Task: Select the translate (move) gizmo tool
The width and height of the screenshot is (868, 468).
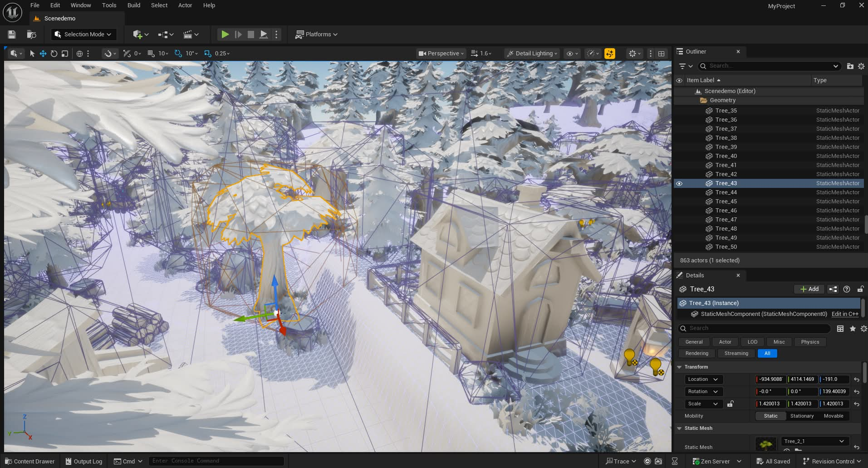Action: click(x=43, y=54)
